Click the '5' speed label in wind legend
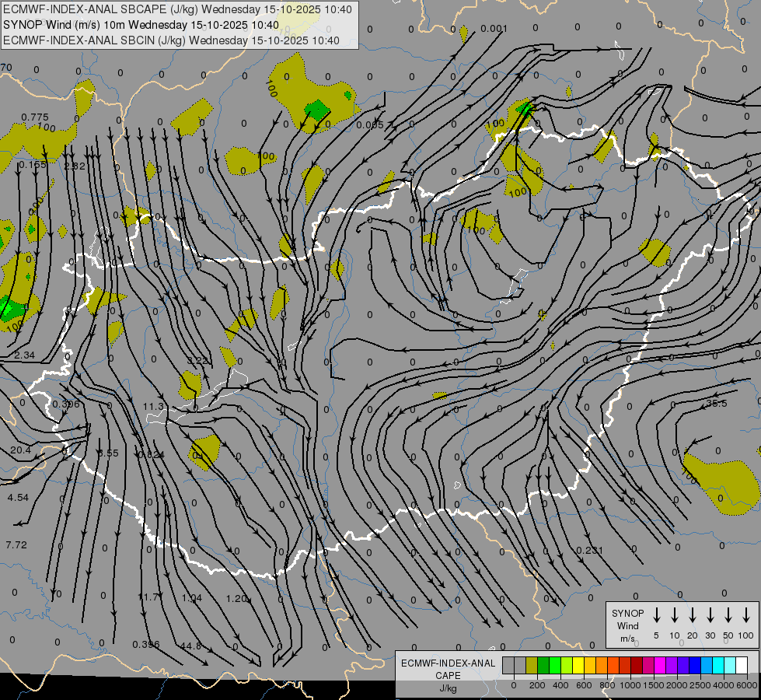The height and width of the screenshot is (700, 761). tap(656, 635)
